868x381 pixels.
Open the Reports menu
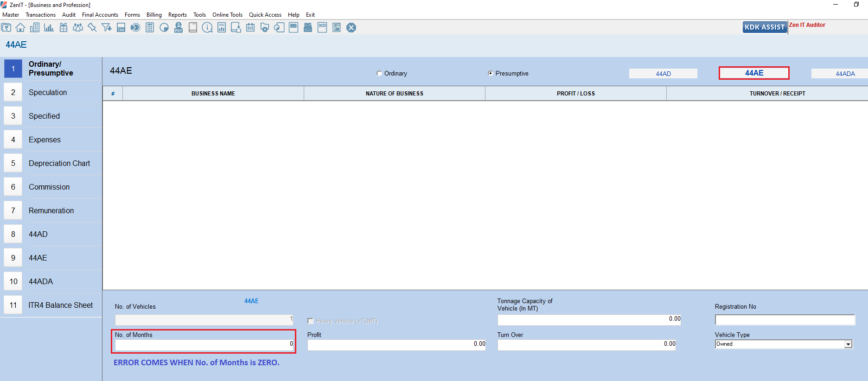pyautogui.click(x=178, y=15)
